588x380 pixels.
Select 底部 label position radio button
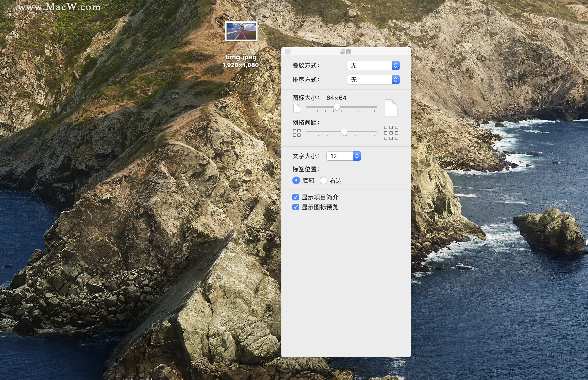pos(296,180)
